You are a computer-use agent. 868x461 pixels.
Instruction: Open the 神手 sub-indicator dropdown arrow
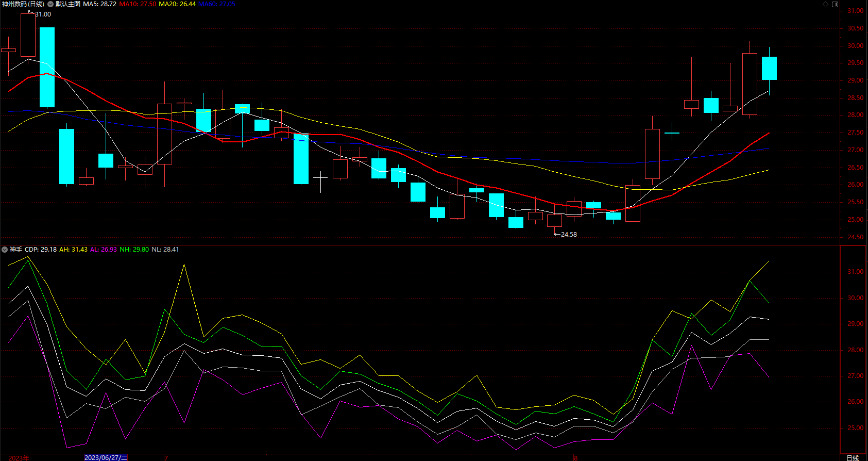5,250
